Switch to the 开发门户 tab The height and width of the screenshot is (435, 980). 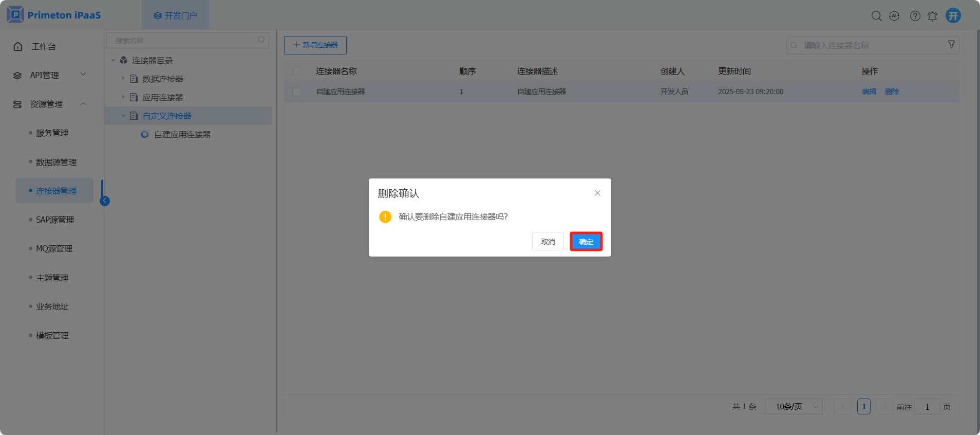[x=175, y=15]
